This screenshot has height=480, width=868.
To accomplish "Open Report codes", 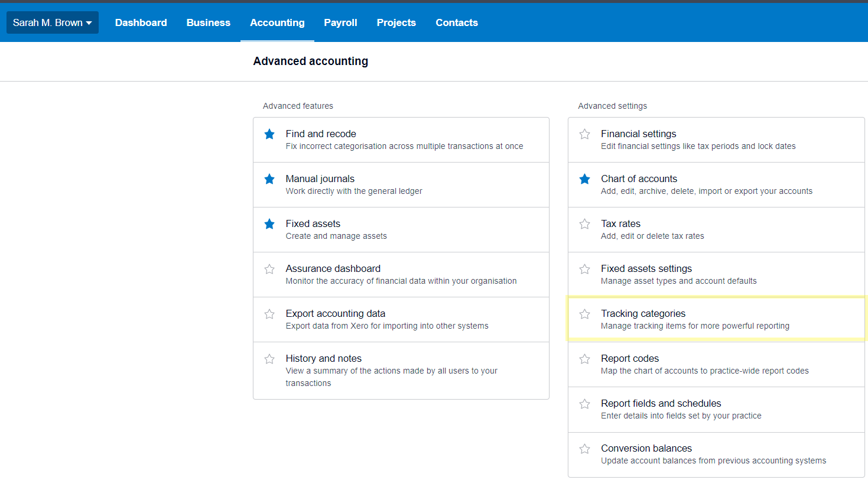I will (717, 365).
